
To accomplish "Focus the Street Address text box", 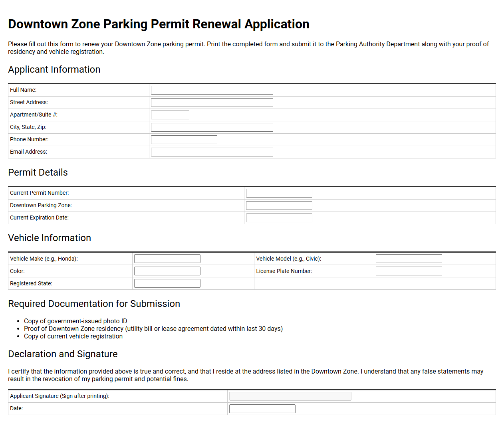I will click(x=212, y=103).
